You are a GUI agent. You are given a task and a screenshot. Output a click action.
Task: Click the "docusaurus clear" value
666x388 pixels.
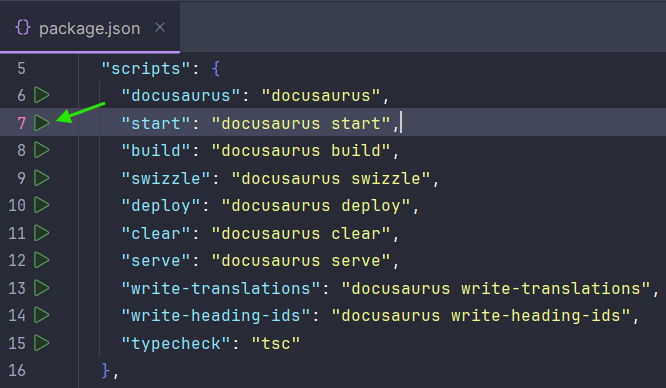[301, 233]
